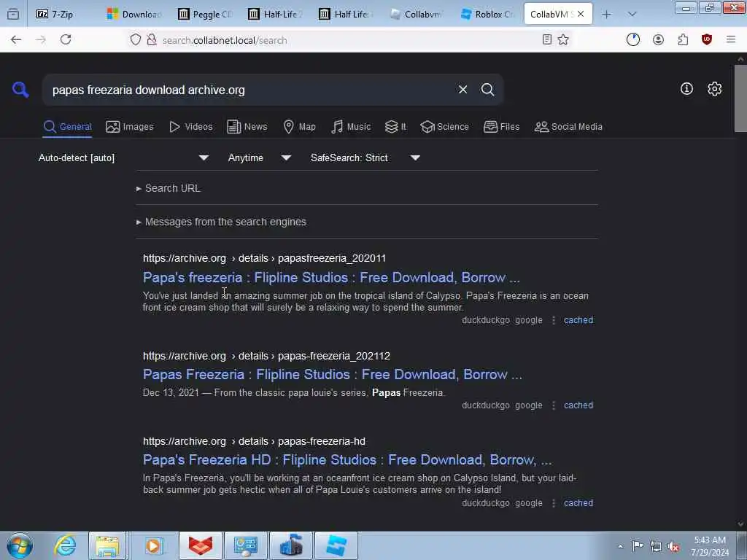
Task: Open the SafeSearch: Strict dropdown
Action: 365,157
